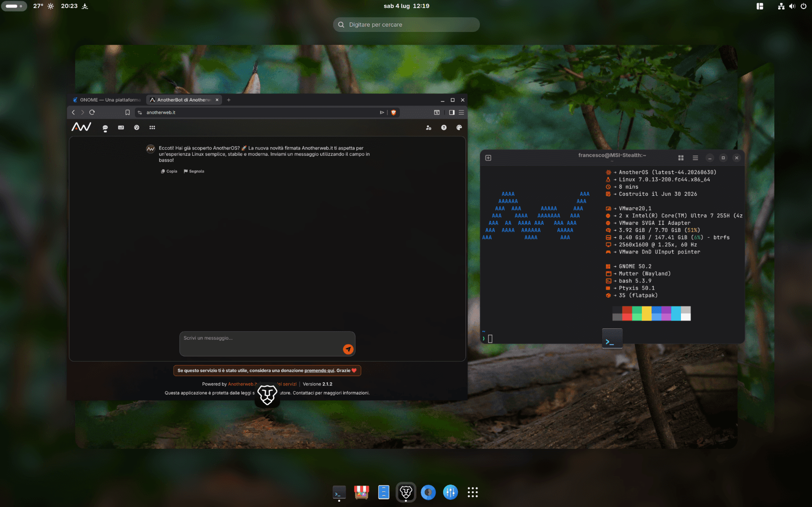This screenshot has height=507, width=812.
Task: Open a new Brave tab
Action: [229, 100]
